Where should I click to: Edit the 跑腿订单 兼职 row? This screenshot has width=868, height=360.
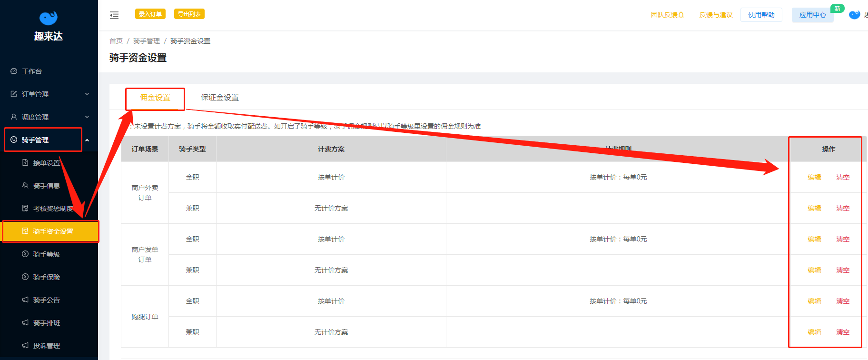814,332
